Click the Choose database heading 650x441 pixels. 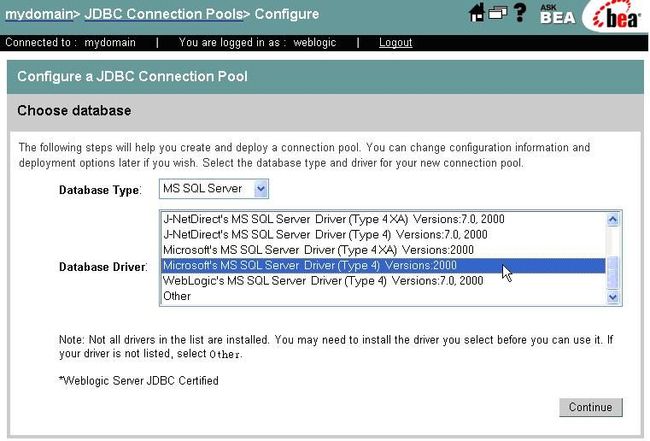[x=74, y=111]
